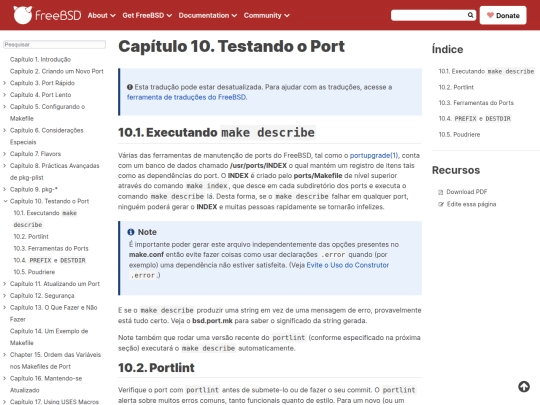Open sidebar link 10.5. Poudriere

coord(34,272)
